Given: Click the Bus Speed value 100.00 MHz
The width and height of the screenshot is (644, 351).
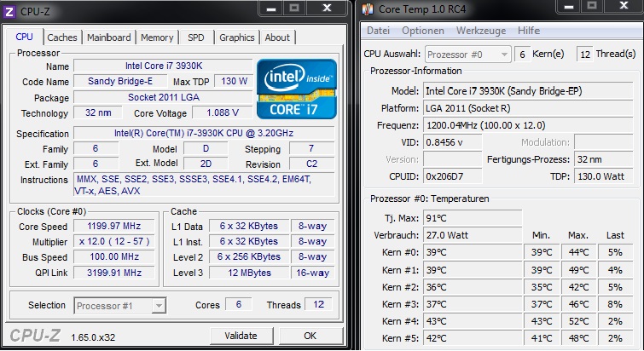Looking at the screenshot, I should tap(113, 257).
